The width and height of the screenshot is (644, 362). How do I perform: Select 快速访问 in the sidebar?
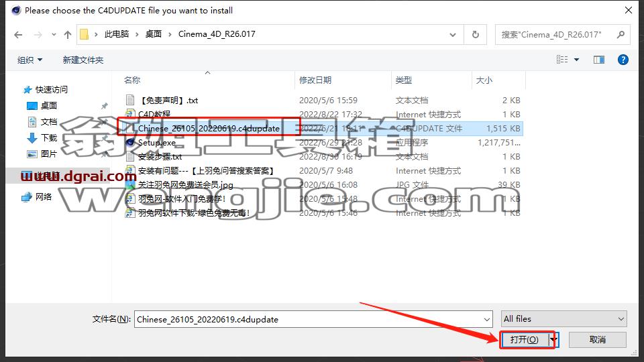[x=52, y=89]
